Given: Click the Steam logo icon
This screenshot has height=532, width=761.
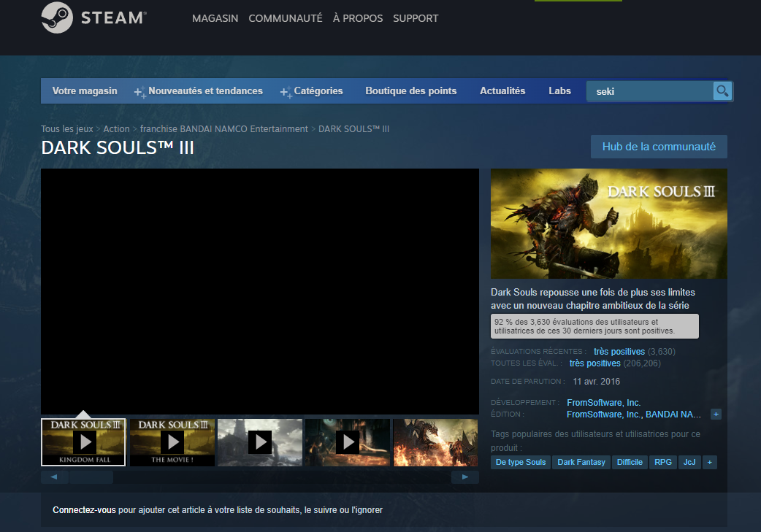Looking at the screenshot, I should click(57, 18).
